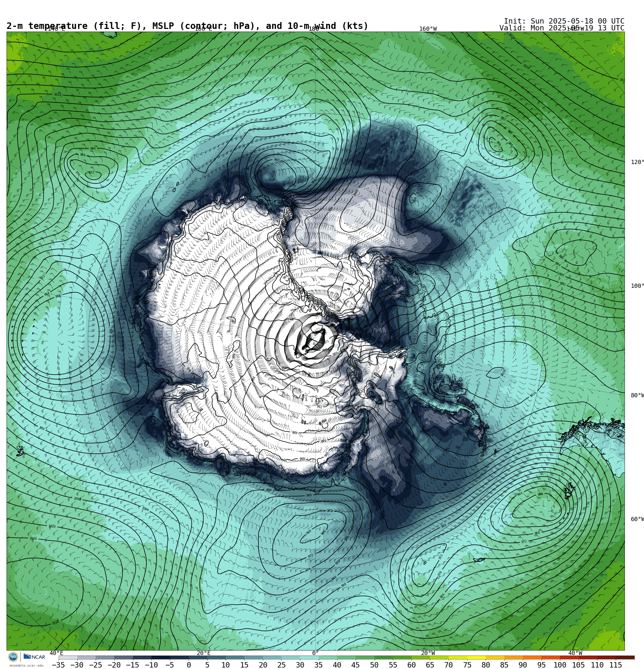Click the '80°W' label on the right axis
Image resolution: width=644 pixels, height=669 pixels.
coord(637,395)
